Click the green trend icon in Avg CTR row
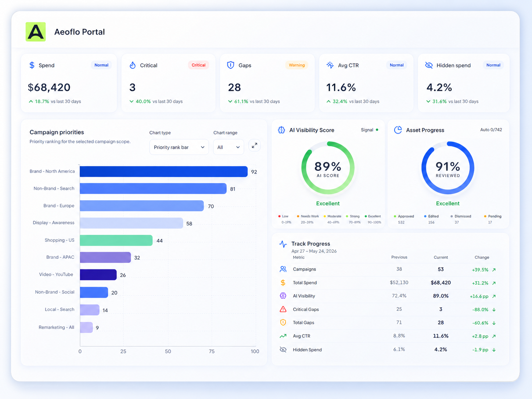Viewport: 532px width, 399px height. click(x=283, y=336)
